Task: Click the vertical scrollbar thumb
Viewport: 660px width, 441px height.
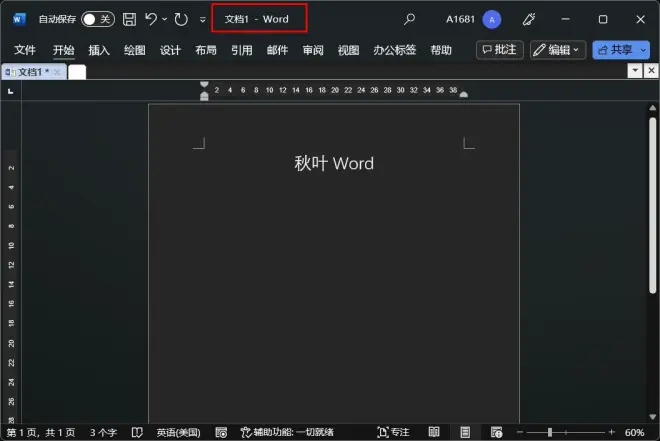Action: (653, 205)
